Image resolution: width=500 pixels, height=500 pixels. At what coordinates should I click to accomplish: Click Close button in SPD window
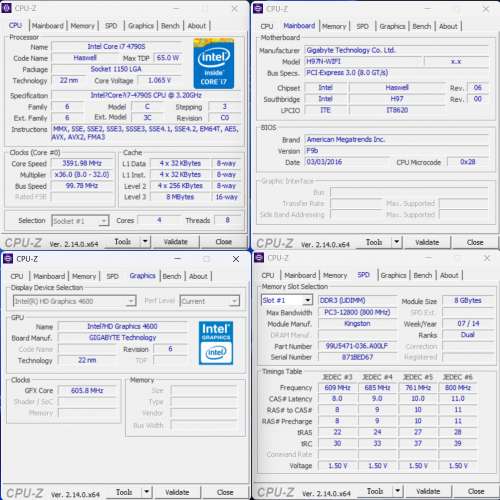click(476, 491)
